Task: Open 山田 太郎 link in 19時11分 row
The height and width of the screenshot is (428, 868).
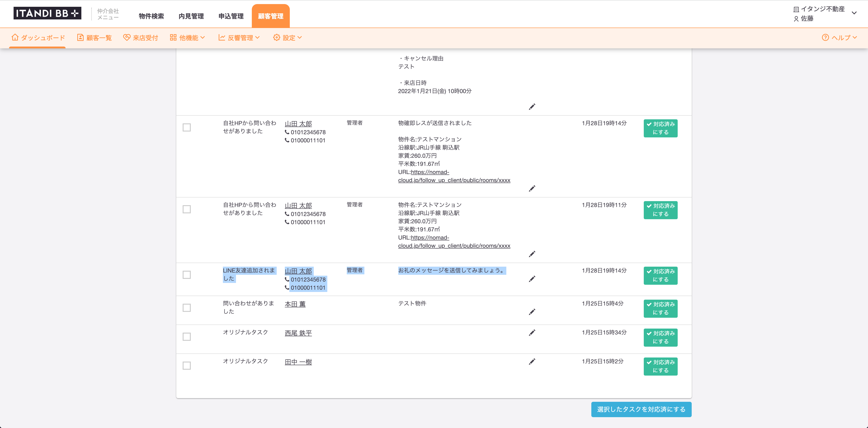Action: tap(298, 205)
